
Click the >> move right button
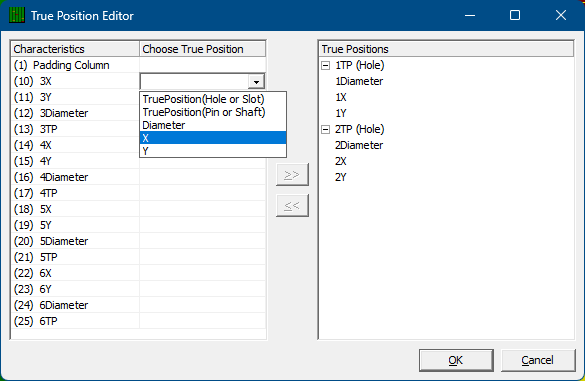[x=292, y=174]
